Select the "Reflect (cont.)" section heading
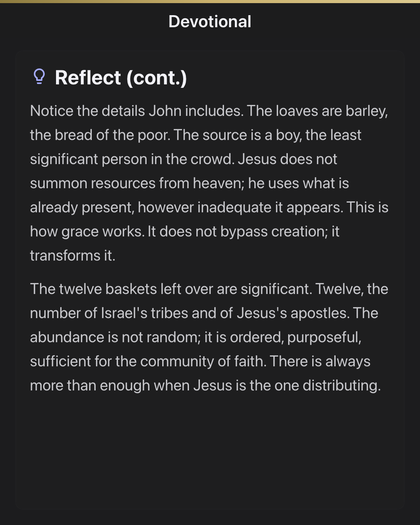 tap(121, 77)
